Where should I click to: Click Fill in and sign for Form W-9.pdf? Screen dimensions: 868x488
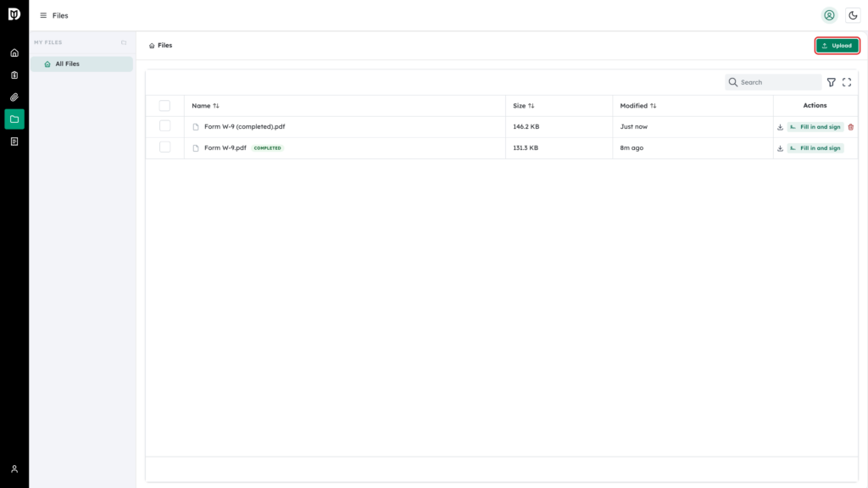(815, 148)
